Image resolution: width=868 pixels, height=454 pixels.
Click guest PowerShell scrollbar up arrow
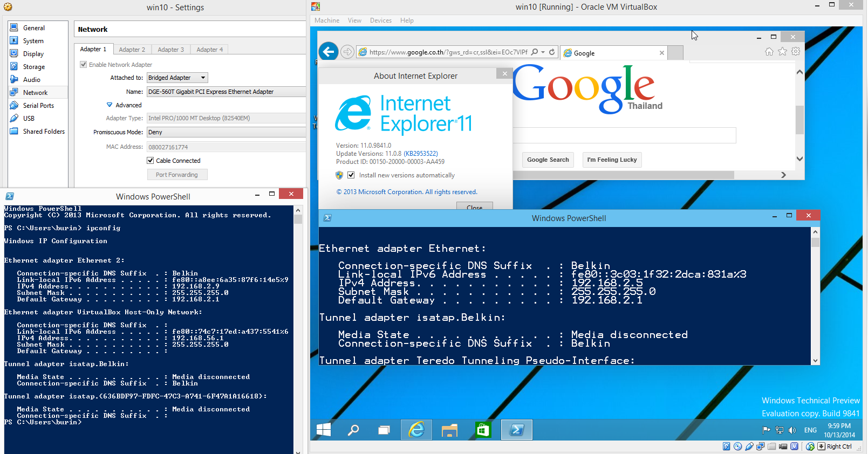pos(815,232)
